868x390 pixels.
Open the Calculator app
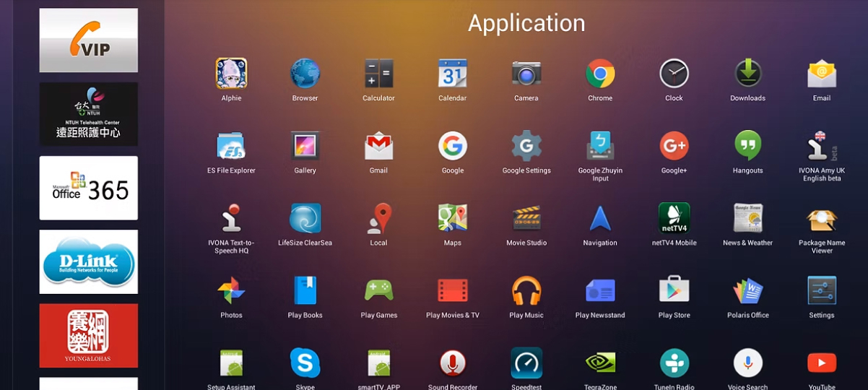pyautogui.click(x=378, y=74)
